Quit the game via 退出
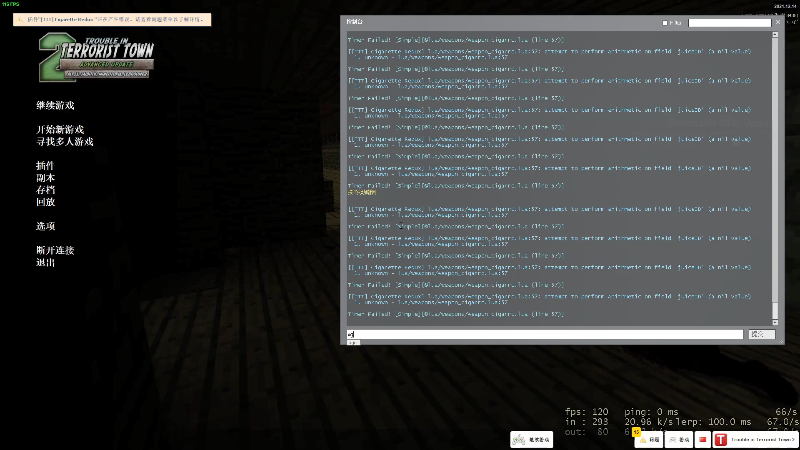The height and width of the screenshot is (450, 800). pyautogui.click(x=45, y=263)
